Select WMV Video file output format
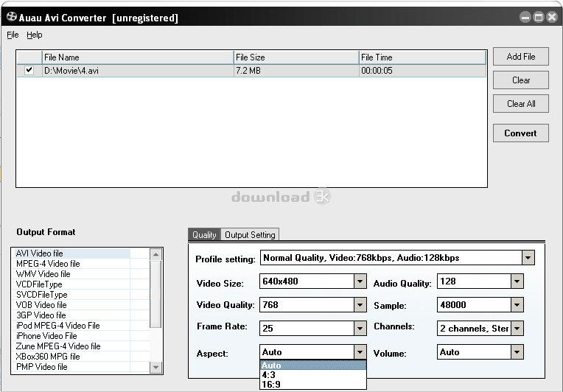The height and width of the screenshot is (392, 563). [x=71, y=274]
